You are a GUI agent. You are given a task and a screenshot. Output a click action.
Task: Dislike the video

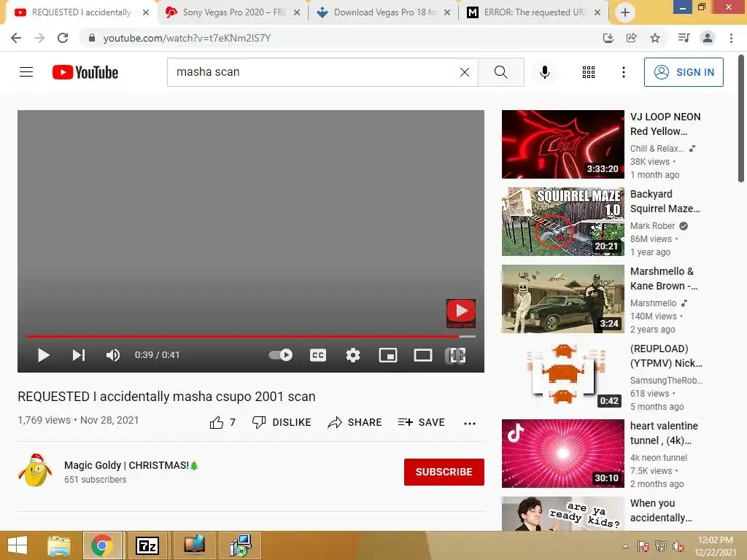[x=282, y=422]
